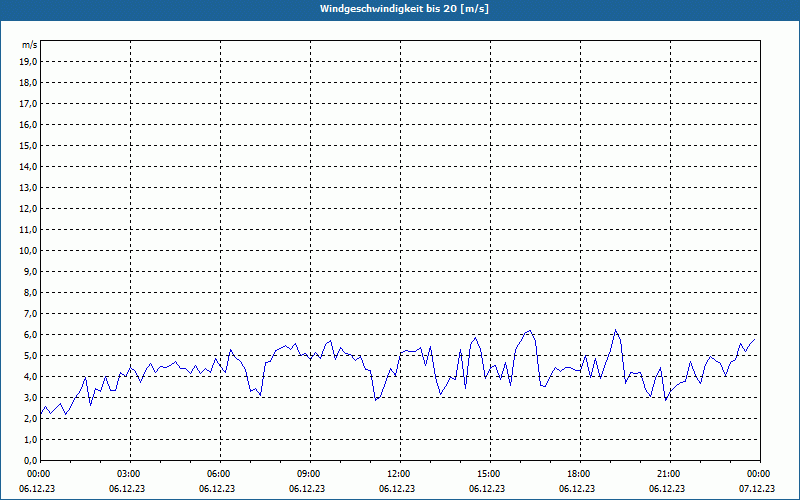The width and height of the screenshot is (800, 500).
Task: Click the 13,0 y-axis label
Action: (x=28, y=188)
